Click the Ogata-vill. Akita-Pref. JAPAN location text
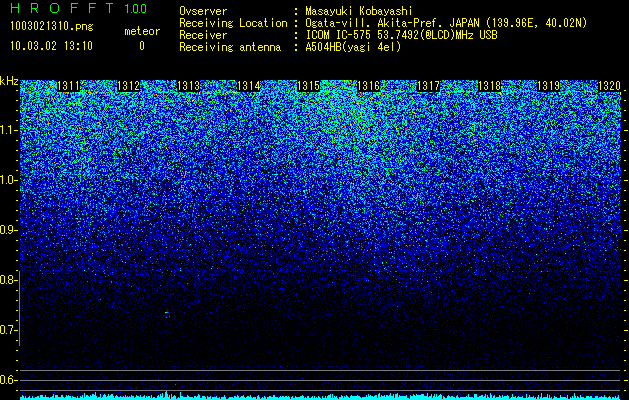629x400 pixels. (446, 23)
